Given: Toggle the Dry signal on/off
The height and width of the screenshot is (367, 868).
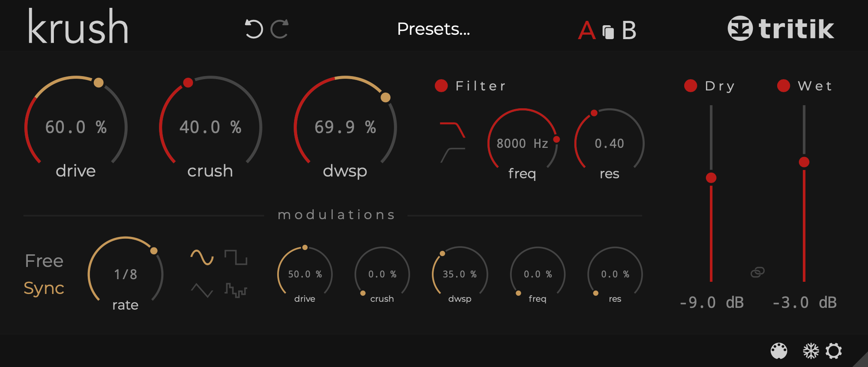Looking at the screenshot, I should (x=690, y=86).
